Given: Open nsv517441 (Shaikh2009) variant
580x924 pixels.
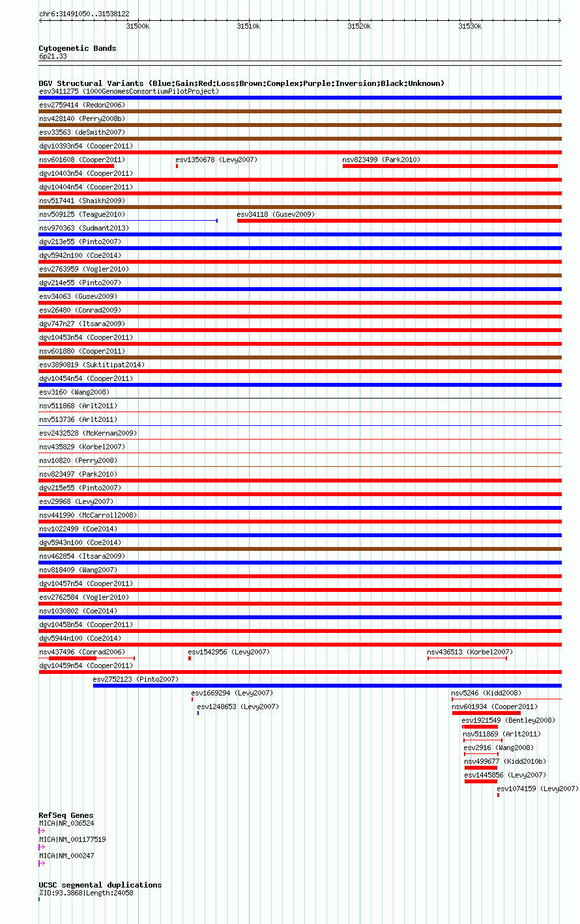Looking at the screenshot, I should pos(82,201).
